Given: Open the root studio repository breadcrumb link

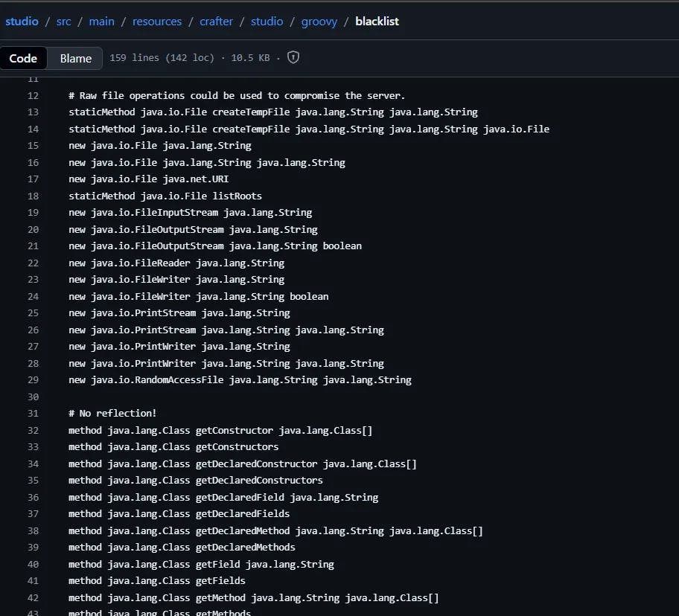Looking at the screenshot, I should click(x=22, y=22).
